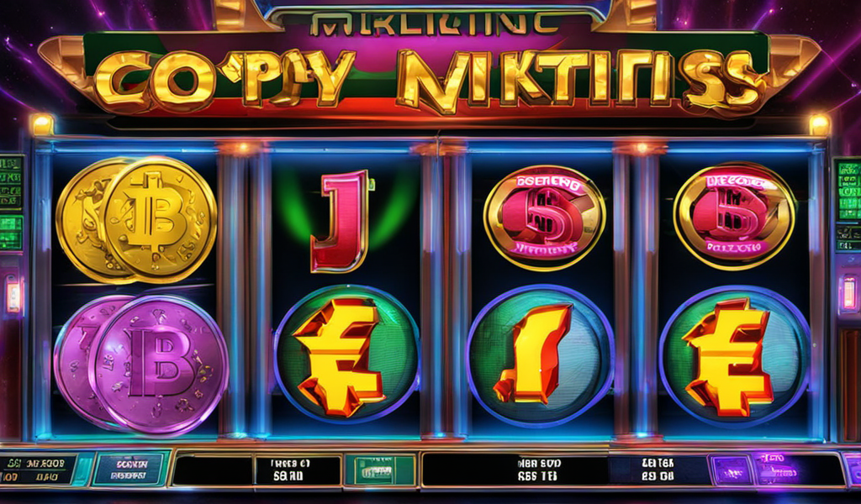Select the yellow euro symbol on fourth reel
This screenshot has width=861, height=504.
(x=734, y=357)
